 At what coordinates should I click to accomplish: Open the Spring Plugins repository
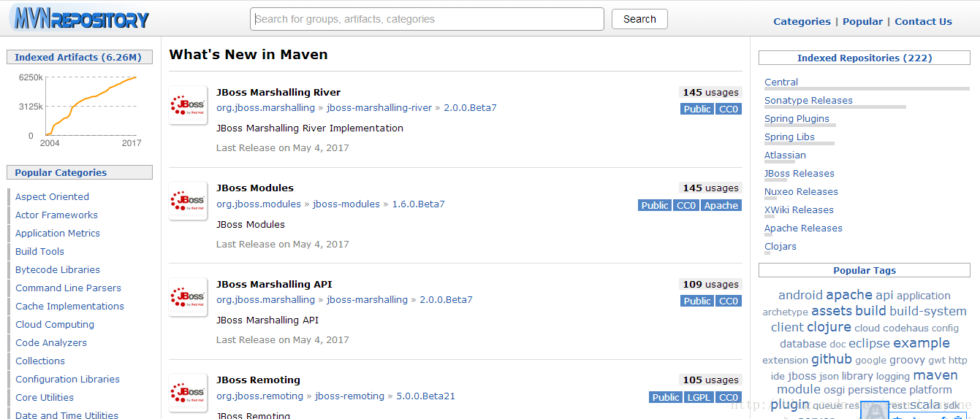click(x=797, y=118)
